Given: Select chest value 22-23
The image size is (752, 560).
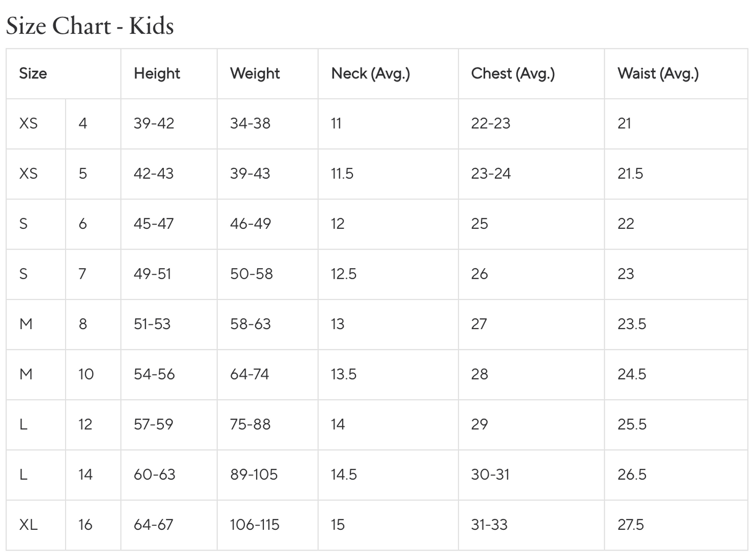Looking at the screenshot, I should click(x=490, y=123).
